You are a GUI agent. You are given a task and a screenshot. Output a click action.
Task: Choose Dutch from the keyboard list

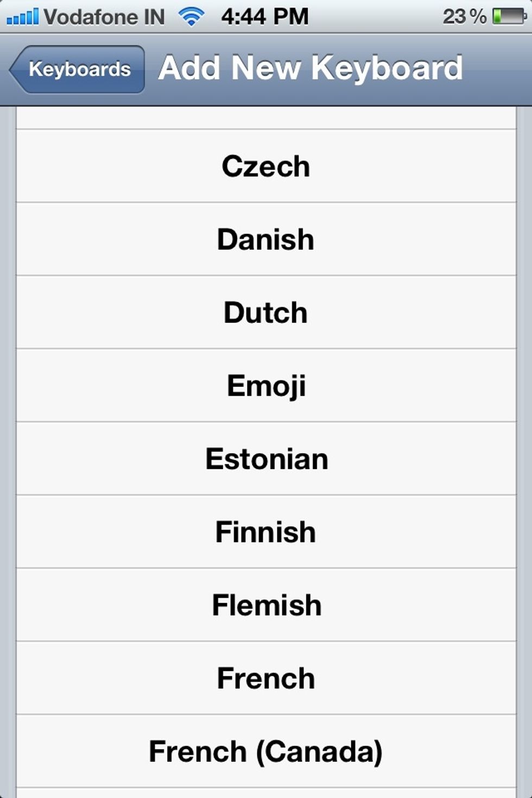(x=266, y=313)
